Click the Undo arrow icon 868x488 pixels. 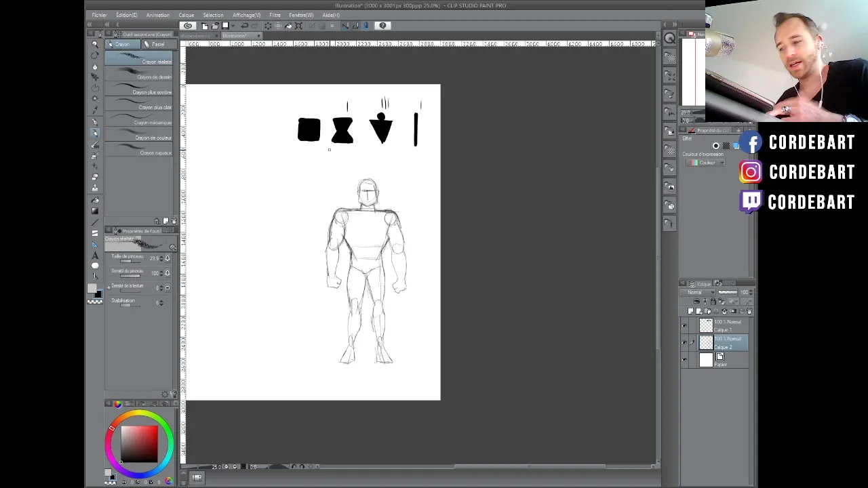click(x=244, y=26)
